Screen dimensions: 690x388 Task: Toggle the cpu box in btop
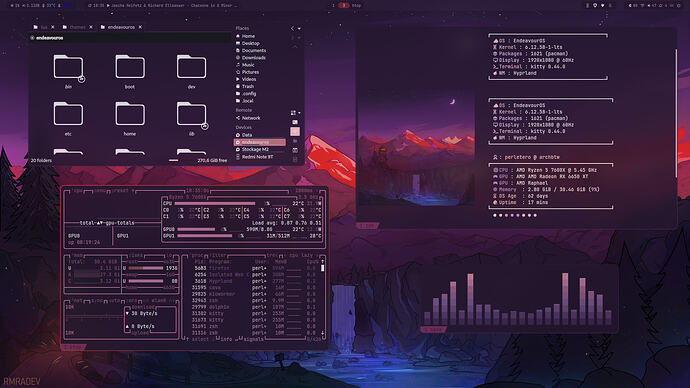click(x=77, y=191)
